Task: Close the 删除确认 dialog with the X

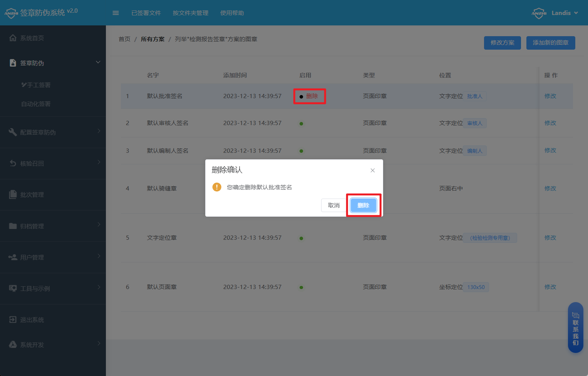Action: (x=372, y=170)
